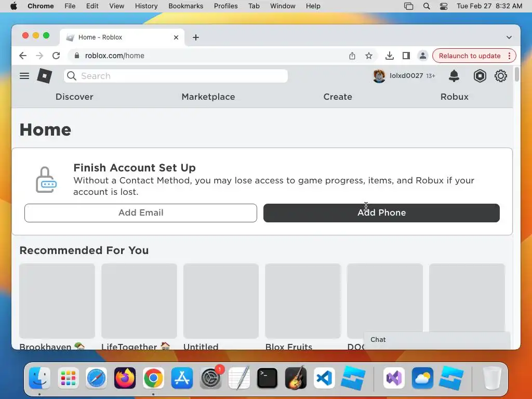
Task: Open the LifeTogether game thumbnail
Action: (x=139, y=301)
